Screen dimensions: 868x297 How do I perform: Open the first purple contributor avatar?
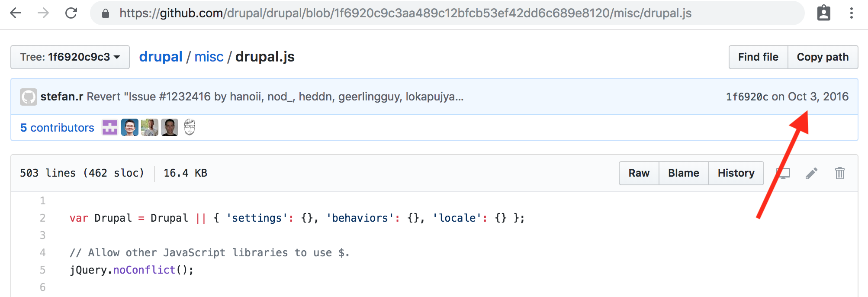[110, 128]
